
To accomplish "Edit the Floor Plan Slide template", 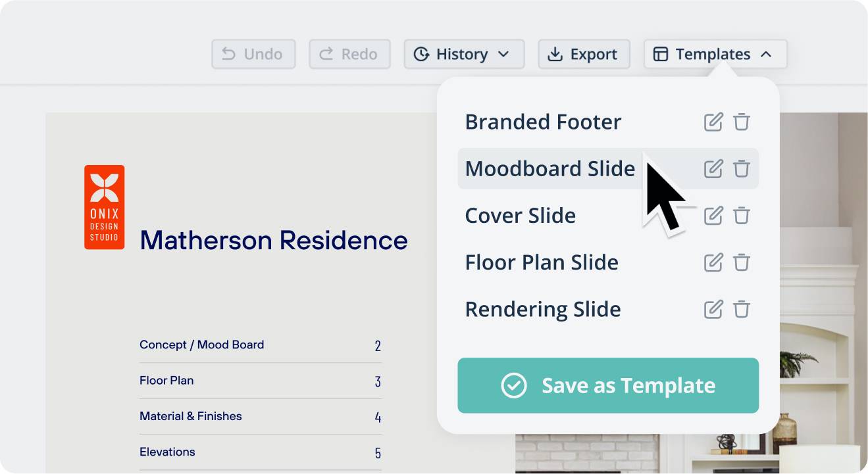I will point(713,263).
